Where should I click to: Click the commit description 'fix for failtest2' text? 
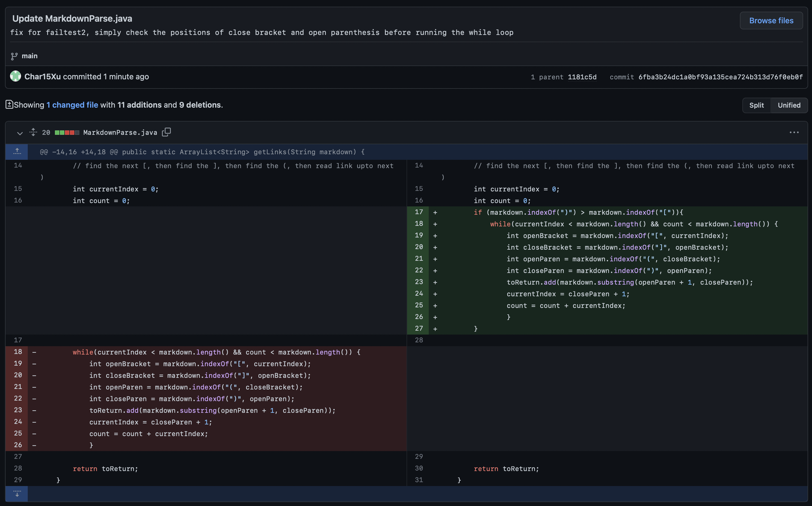[262, 32]
